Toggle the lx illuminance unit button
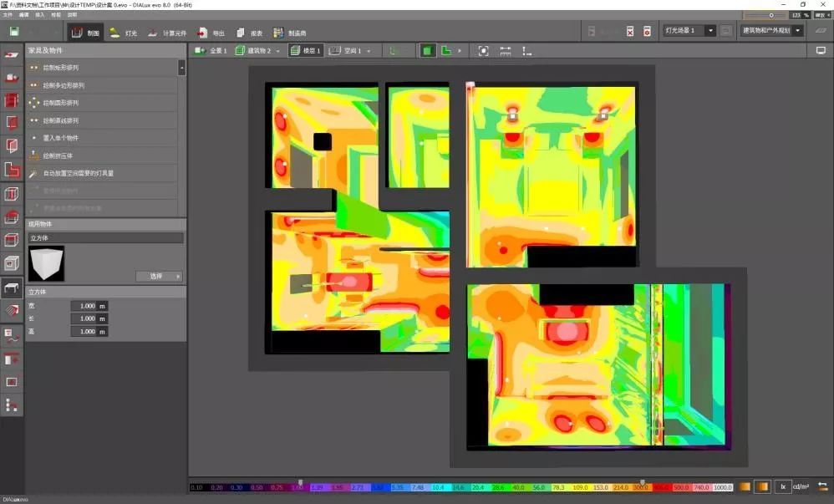Viewport: 834px width, 504px height. click(784, 486)
